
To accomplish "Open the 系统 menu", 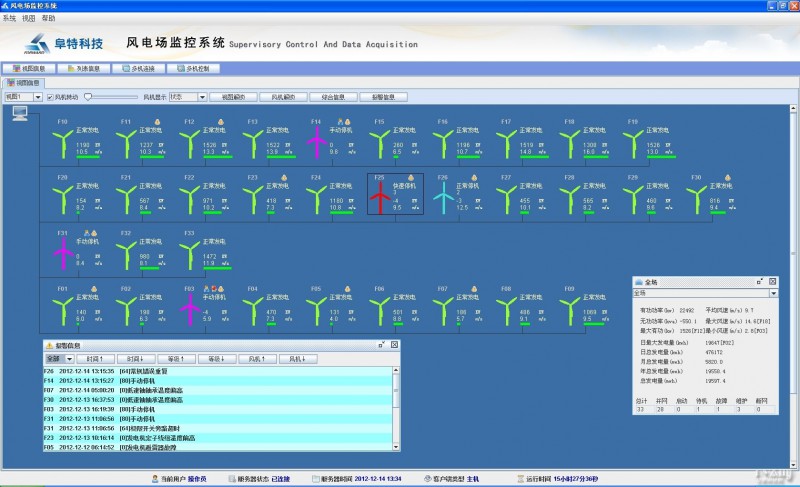I will pyautogui.click(x=9, y=18).
